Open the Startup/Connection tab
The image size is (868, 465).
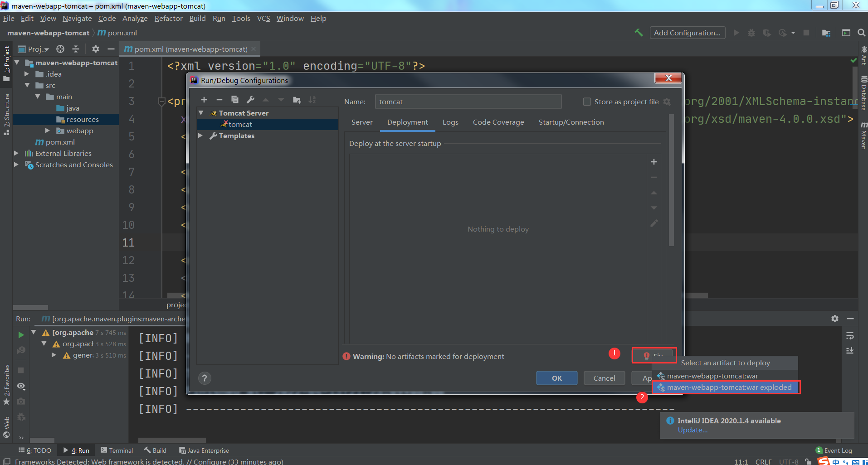pyautogui.click(x=571, y=122)
